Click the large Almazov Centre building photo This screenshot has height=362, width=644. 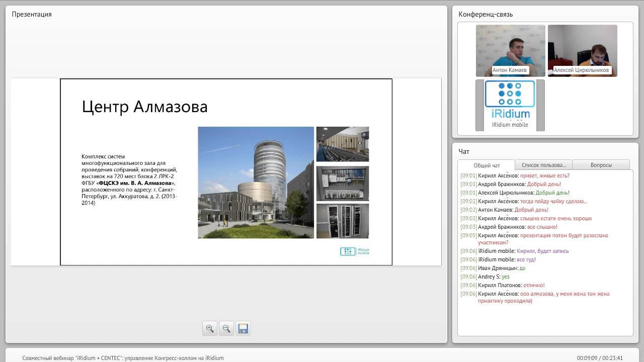(256, 182)
